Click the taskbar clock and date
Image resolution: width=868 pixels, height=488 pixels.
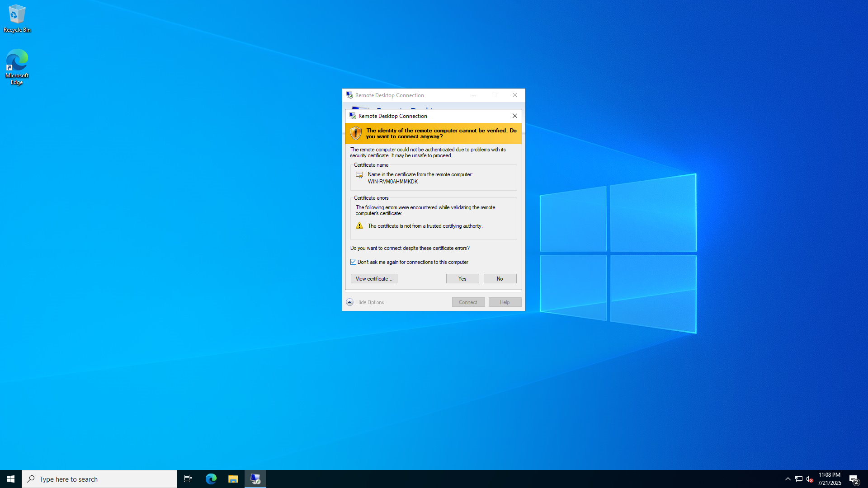tap(829, 479)
